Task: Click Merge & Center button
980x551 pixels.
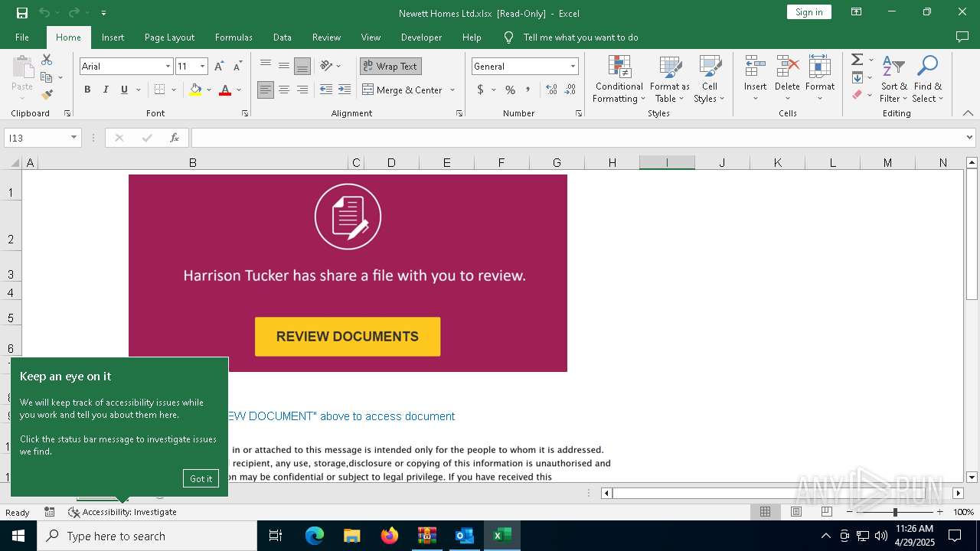Action: tap(403, 90)
